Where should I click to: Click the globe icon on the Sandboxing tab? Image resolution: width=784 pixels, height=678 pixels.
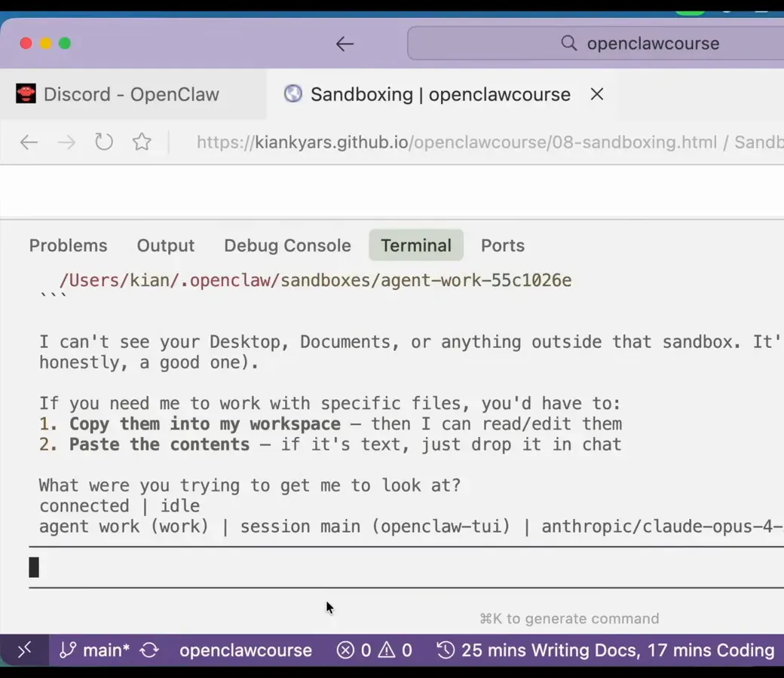click(293, 93)
